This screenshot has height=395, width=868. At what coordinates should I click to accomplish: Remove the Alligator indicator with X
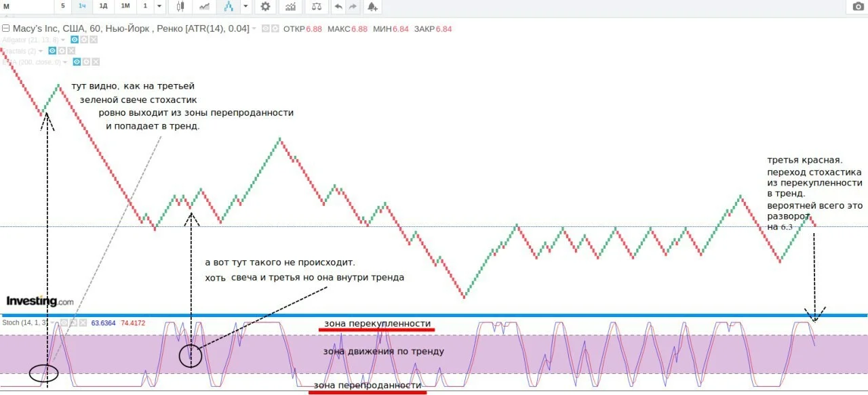tap(94, 40)
